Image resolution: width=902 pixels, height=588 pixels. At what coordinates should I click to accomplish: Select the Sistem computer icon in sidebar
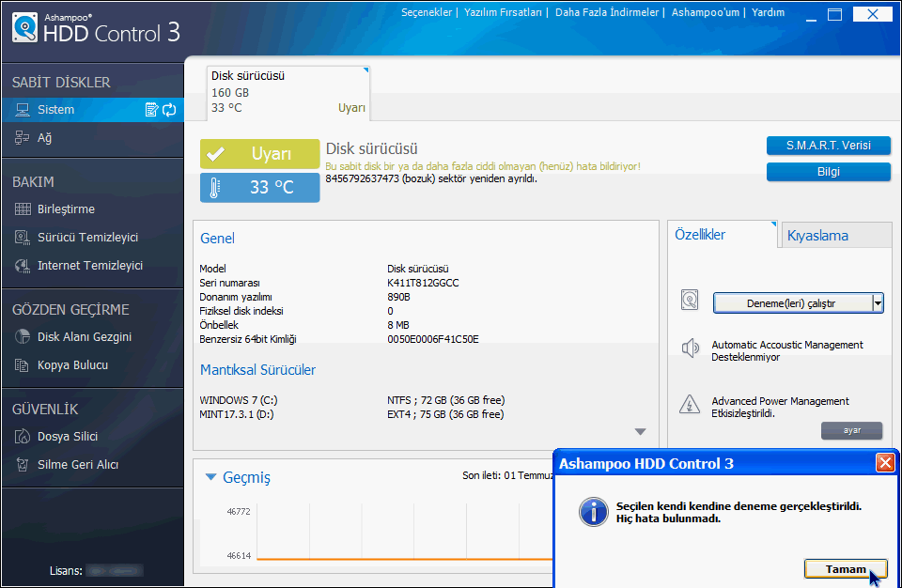point(23,109)
